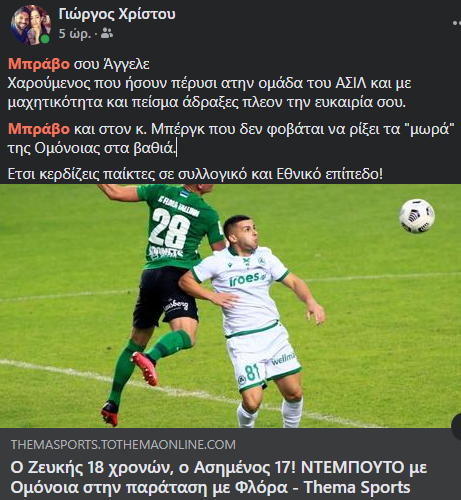Click the second 'Μπράβο' before 'και στον κ. Μπέργκ'
This screenshot has height=500, width=461.
click(39, 129)
